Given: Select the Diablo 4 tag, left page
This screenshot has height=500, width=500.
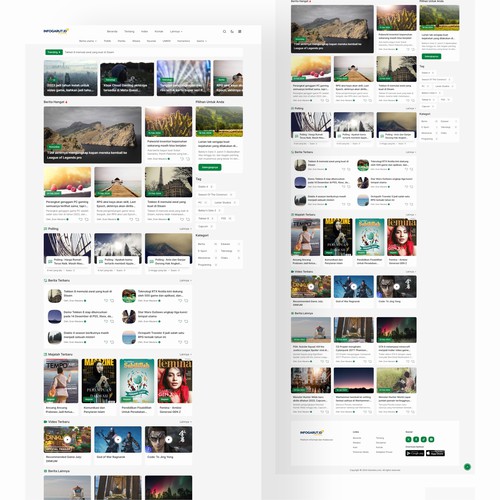Looking at the screenshot, I should 205,187.
